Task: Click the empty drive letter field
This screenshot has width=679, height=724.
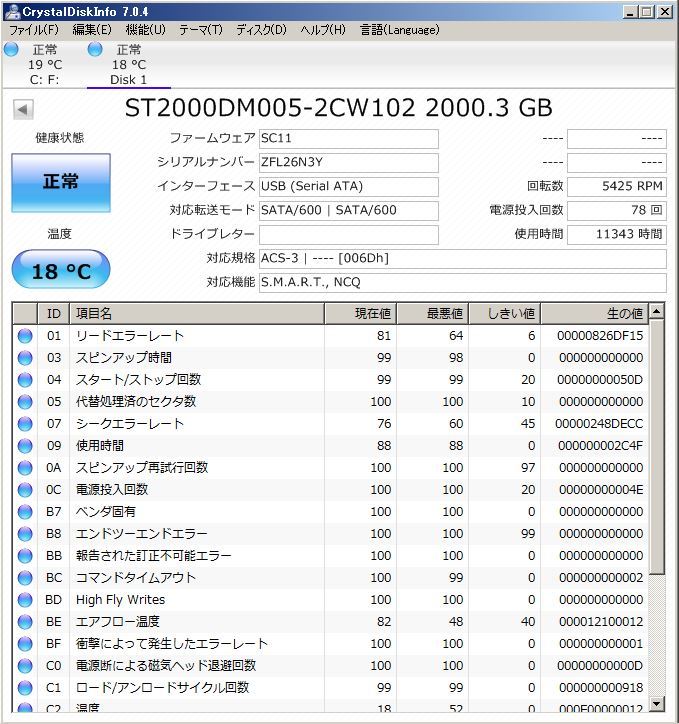Action: [x=349, y=235]
